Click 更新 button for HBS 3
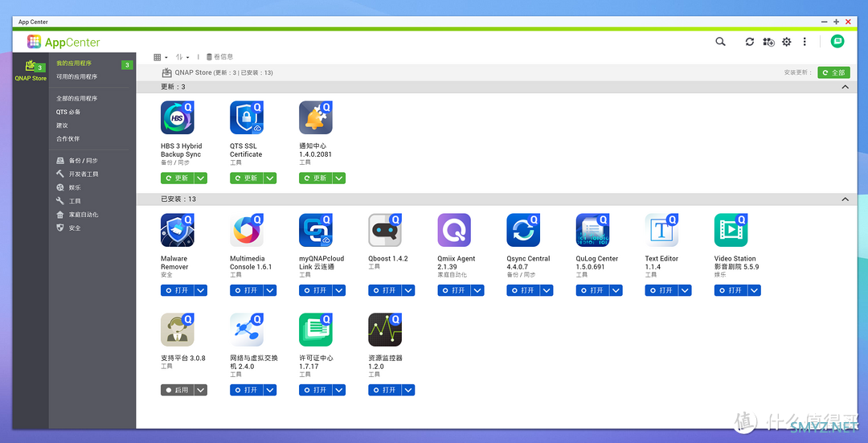The image size is (868, 443). click(x=177, y=178)
